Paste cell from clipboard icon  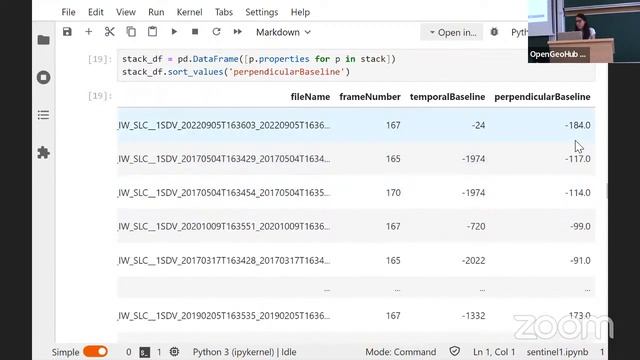pyautogui.click(x=152, y=32)
